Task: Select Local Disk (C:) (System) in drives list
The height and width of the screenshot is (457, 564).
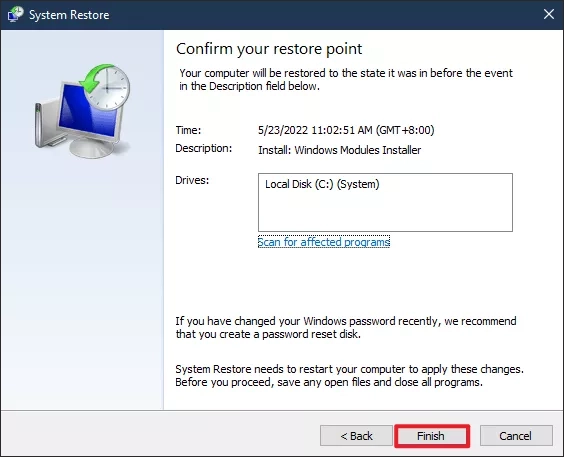Action: (x=322, y=184)
